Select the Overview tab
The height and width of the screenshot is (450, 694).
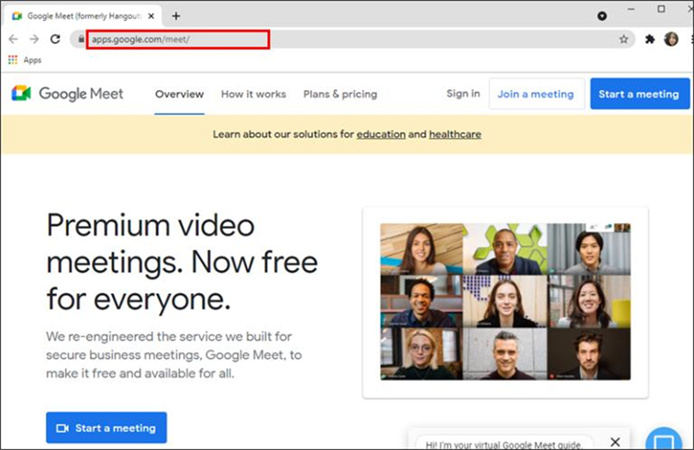[x=179, y=94]
